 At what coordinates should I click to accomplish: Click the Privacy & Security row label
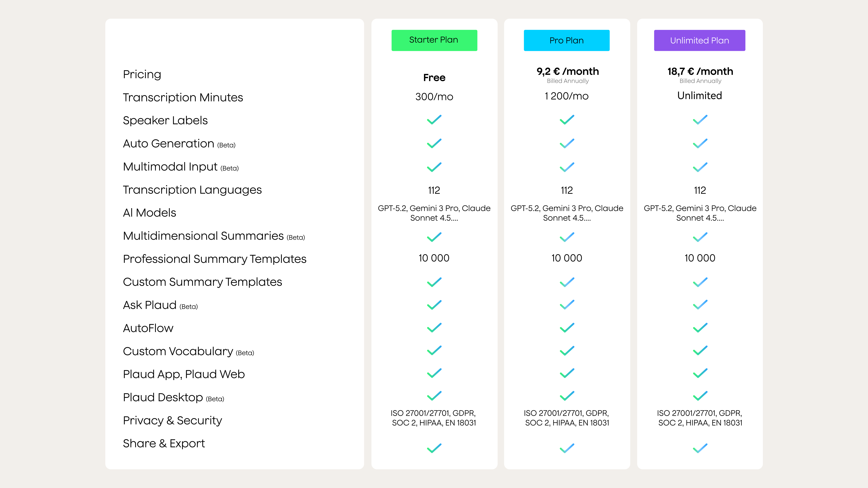coord(172,420)
